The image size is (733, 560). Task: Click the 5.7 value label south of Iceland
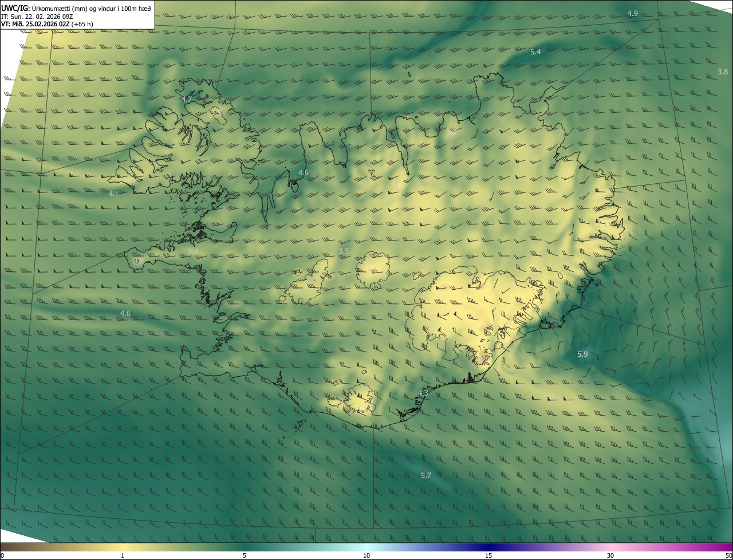[x=426, y=476]
